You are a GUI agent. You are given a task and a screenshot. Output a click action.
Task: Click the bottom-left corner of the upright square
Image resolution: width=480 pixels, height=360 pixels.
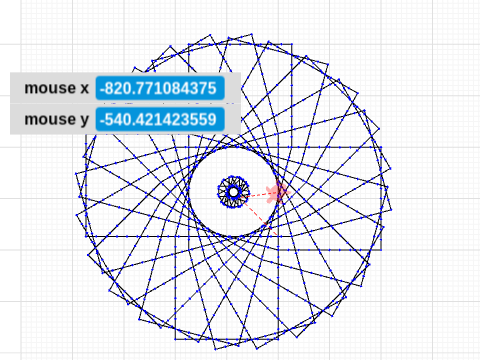pyautogui.click(x=175, y=339)
